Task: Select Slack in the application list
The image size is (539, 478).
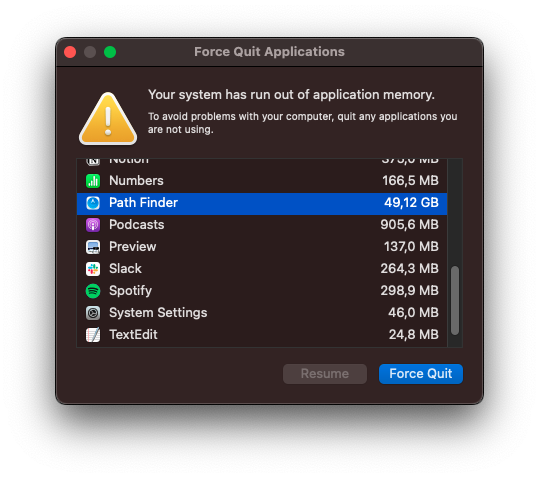Action: tap(262, 269)
